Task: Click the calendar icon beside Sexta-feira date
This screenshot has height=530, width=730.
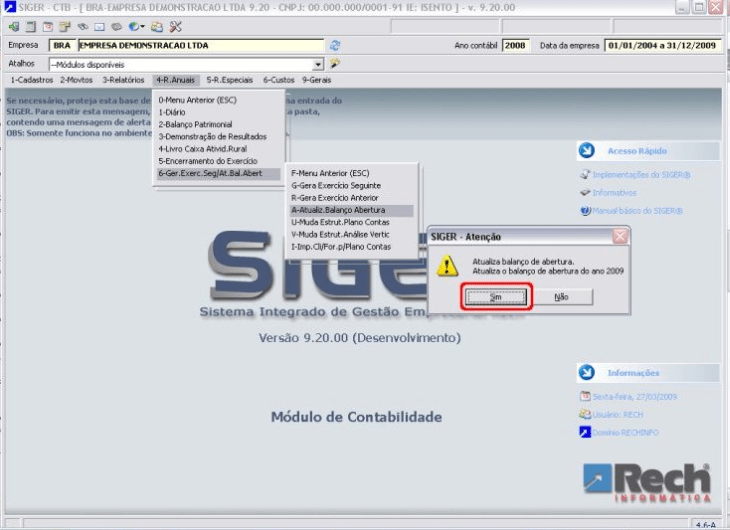Action: click(x=585, y=396)
